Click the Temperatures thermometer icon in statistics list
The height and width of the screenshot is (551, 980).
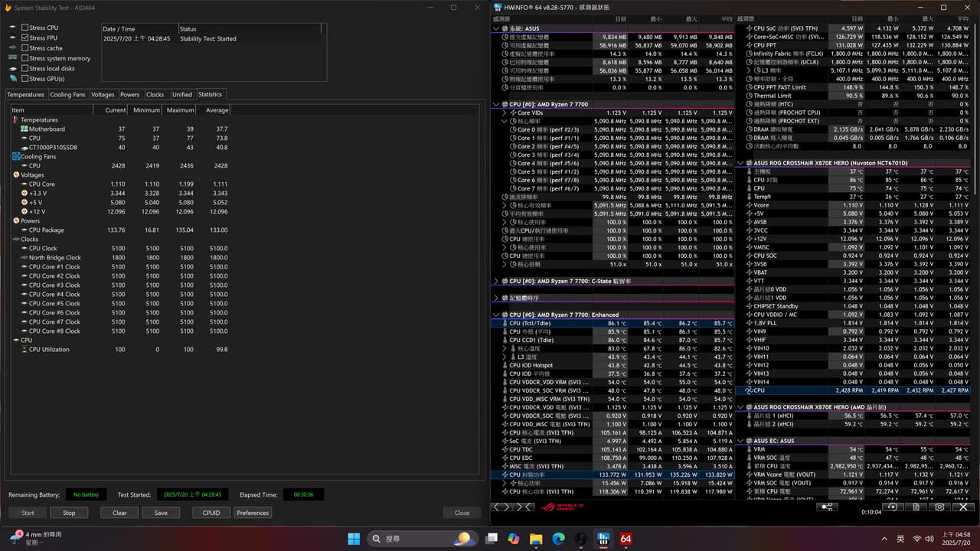click(x=15, y=120)
